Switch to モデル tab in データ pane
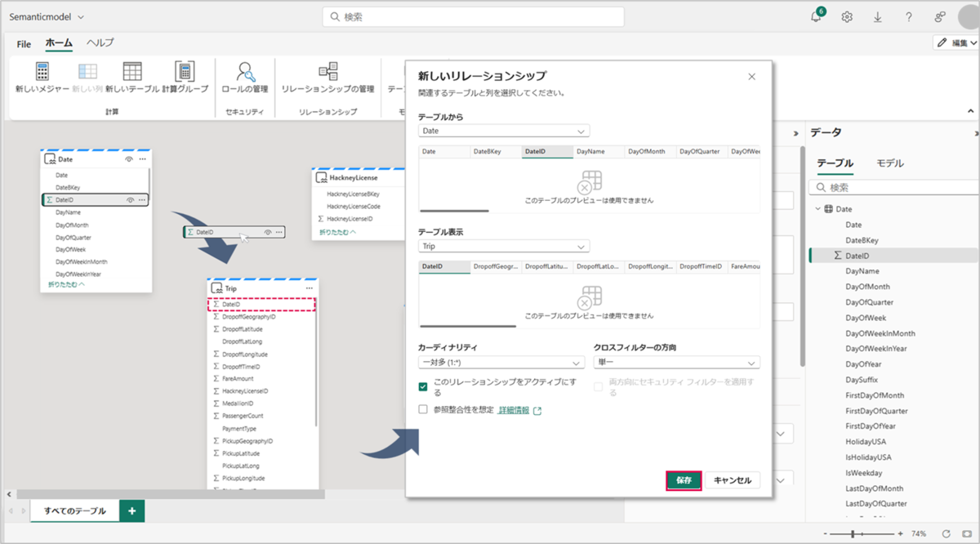The image size is (980, 544). point(890,163)
